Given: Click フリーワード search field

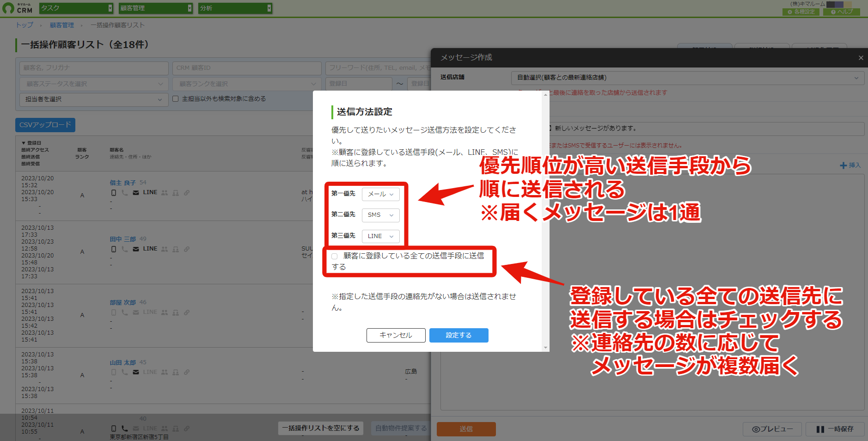Looking at the screenshot, I should (378, 68).
